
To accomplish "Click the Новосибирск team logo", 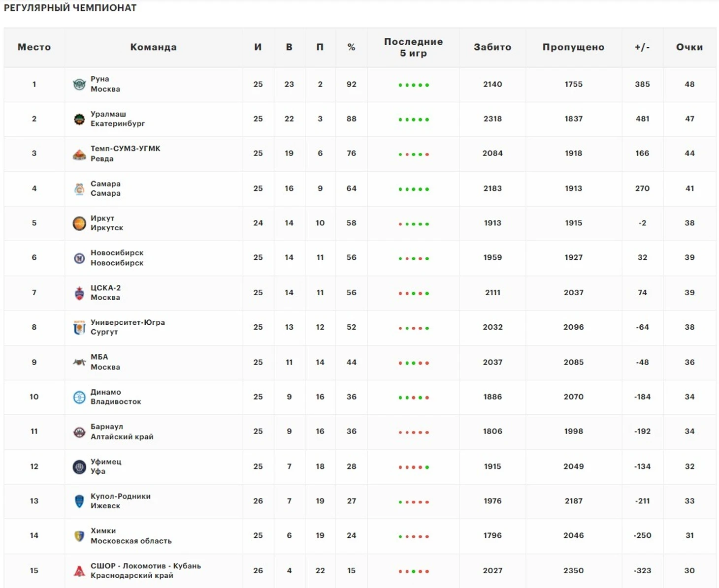I will pyautogui.click(x=79, y=258).
